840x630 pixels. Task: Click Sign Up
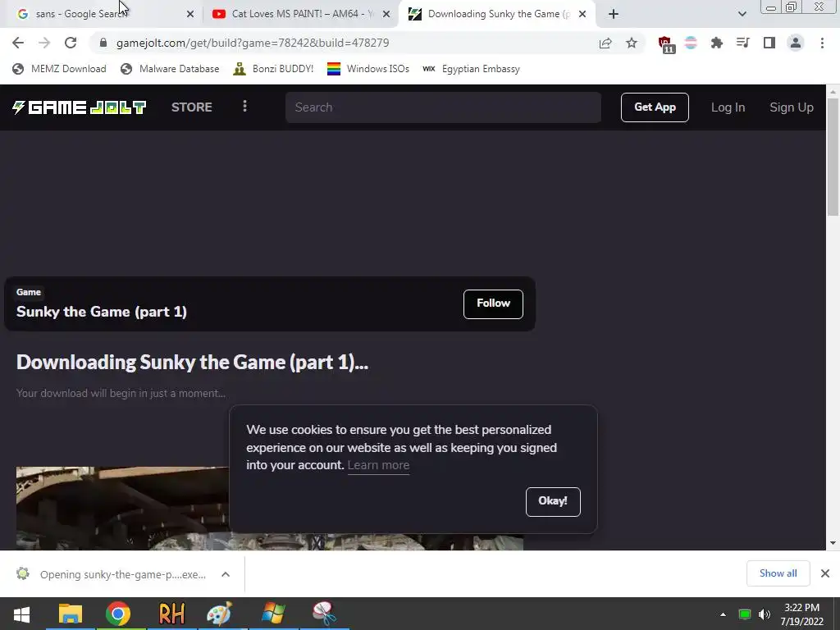[x=792, y=107]
